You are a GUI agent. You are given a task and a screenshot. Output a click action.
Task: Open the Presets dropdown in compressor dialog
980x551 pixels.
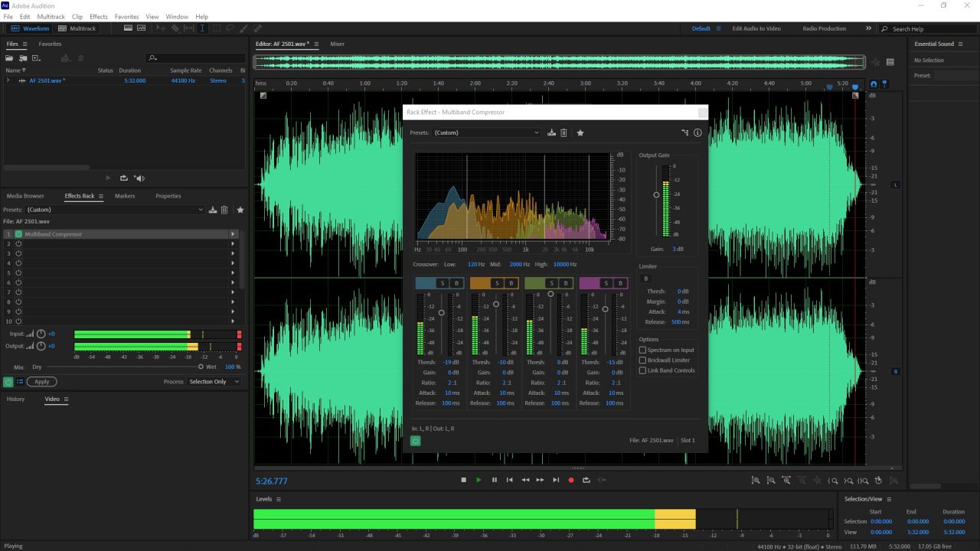coord(486,132)
